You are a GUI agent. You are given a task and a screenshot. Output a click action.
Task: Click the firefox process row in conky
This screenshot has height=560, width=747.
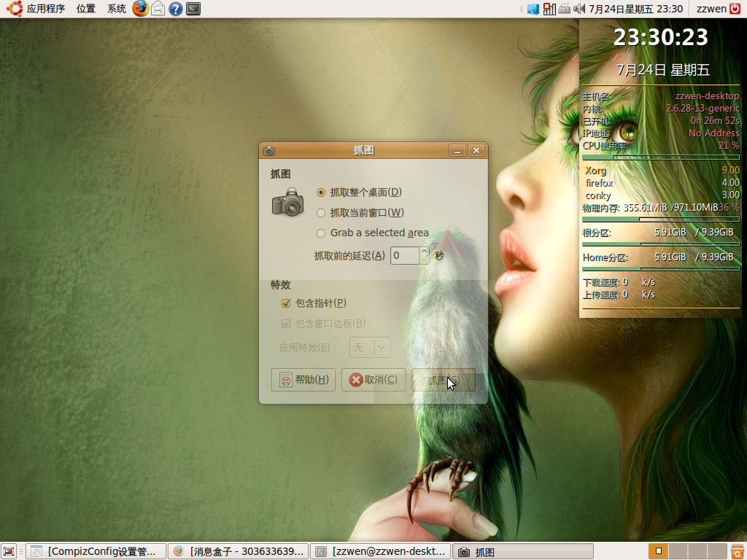[662, 183]
